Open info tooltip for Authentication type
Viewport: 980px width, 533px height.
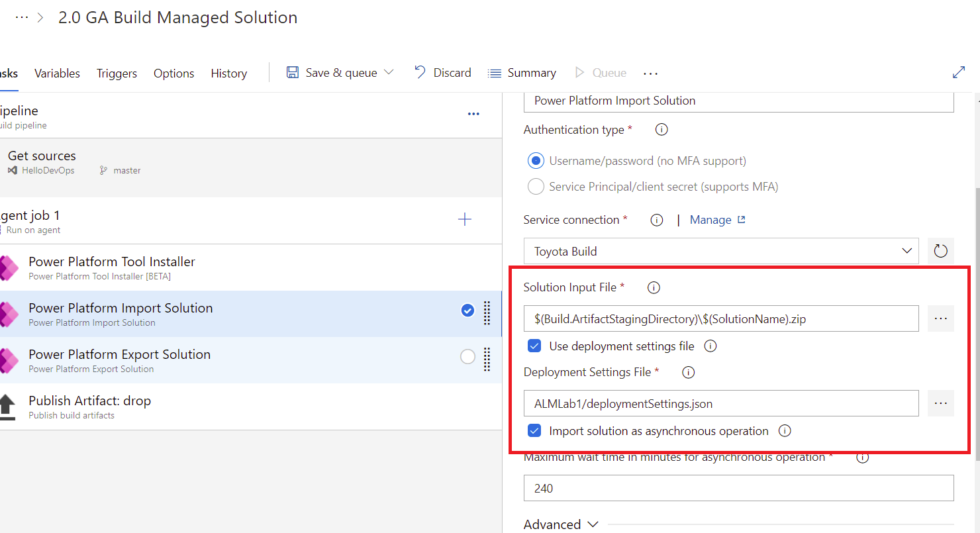pos(661,130)
